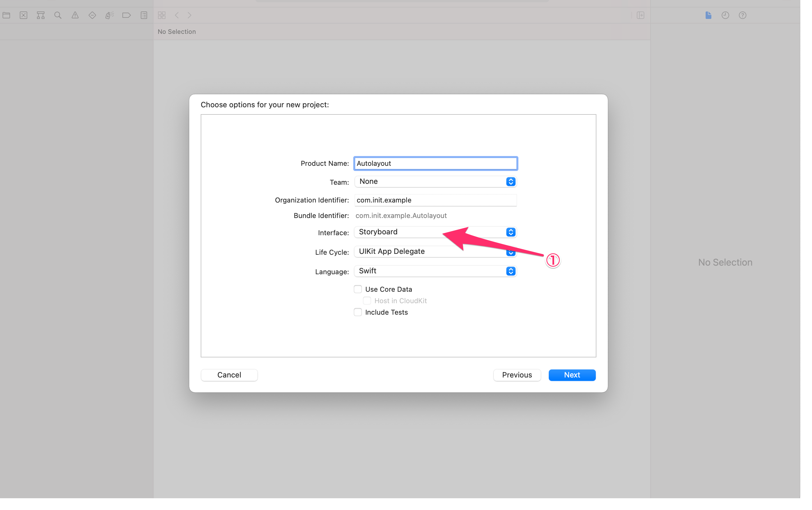This screenshot has width=812, height=510.
Task: Open the Team dropdown
Action: 435,182
